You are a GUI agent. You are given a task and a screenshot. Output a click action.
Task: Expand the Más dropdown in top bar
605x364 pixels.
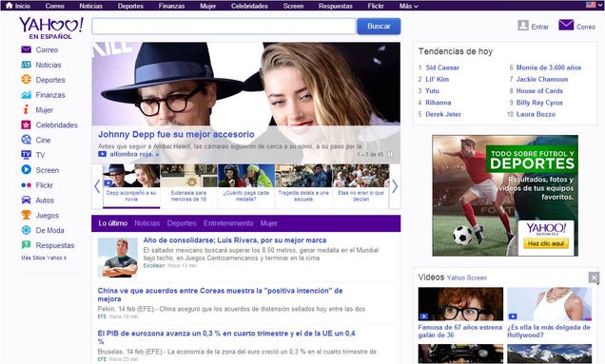[409, 6]
